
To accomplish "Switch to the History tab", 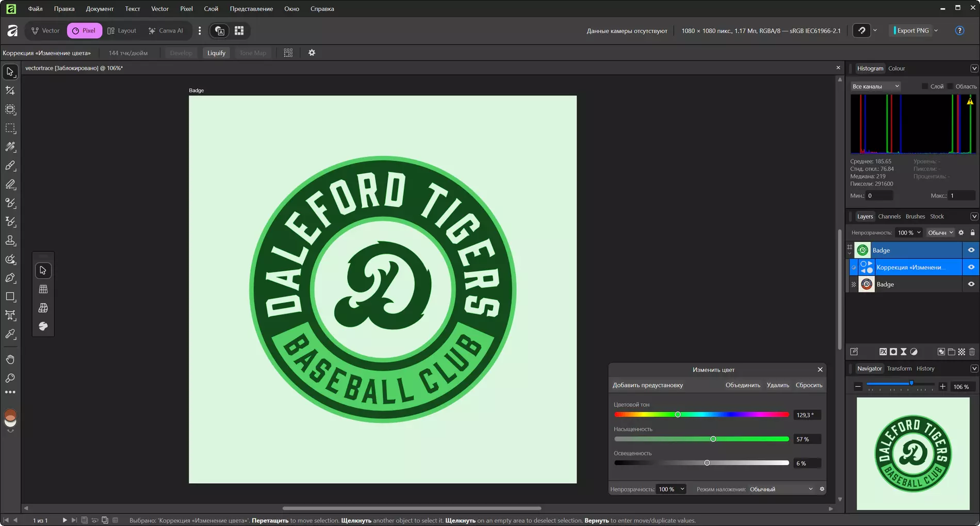I will pyautogui.click(x=925, y=368).
